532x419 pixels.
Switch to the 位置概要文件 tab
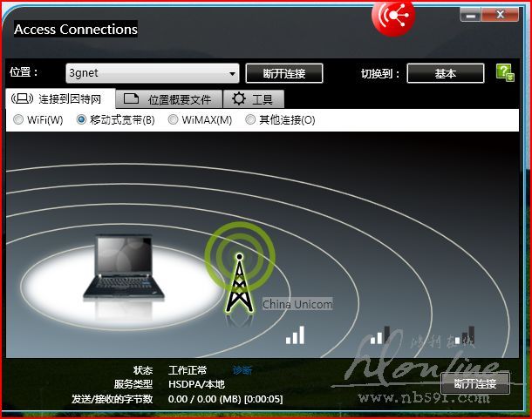(x=169, y=99)
